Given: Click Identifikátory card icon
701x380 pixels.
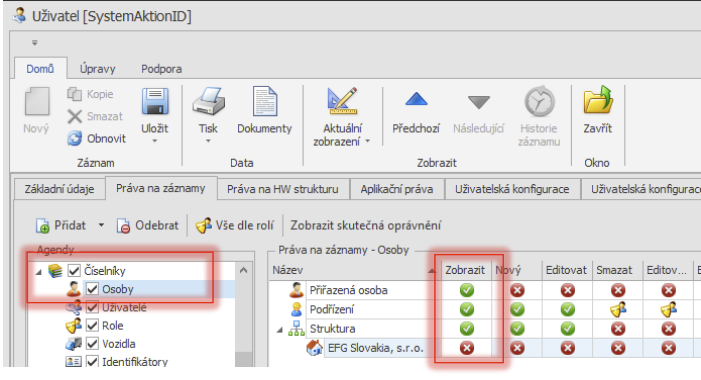Looking at the screenshot, I should pyautogui.click(x=73, y=361).
